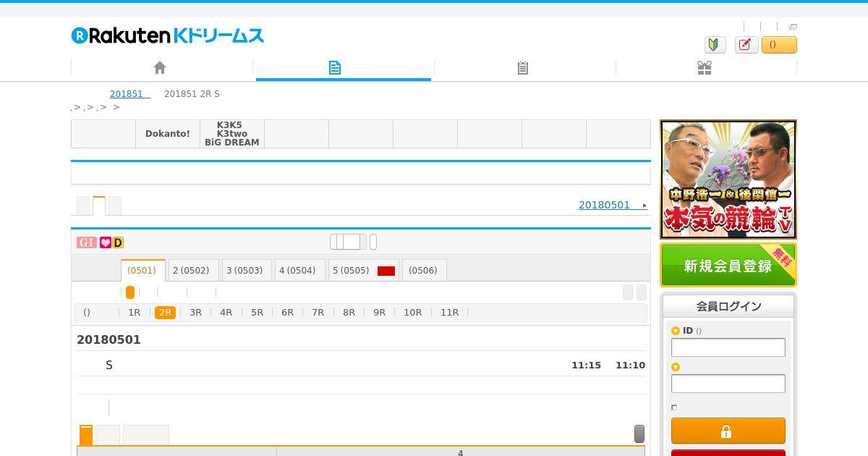Click the segmented toggle in header bar

coord(348,242)
